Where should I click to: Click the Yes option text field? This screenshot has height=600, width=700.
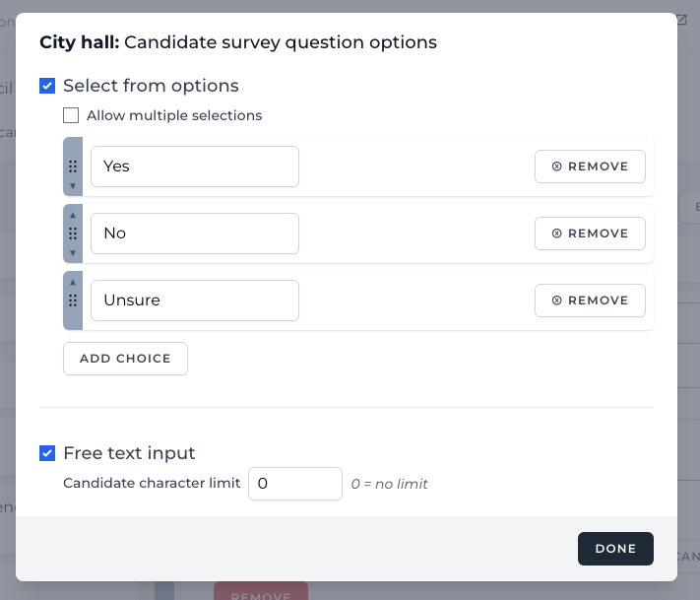click(194, 167)
